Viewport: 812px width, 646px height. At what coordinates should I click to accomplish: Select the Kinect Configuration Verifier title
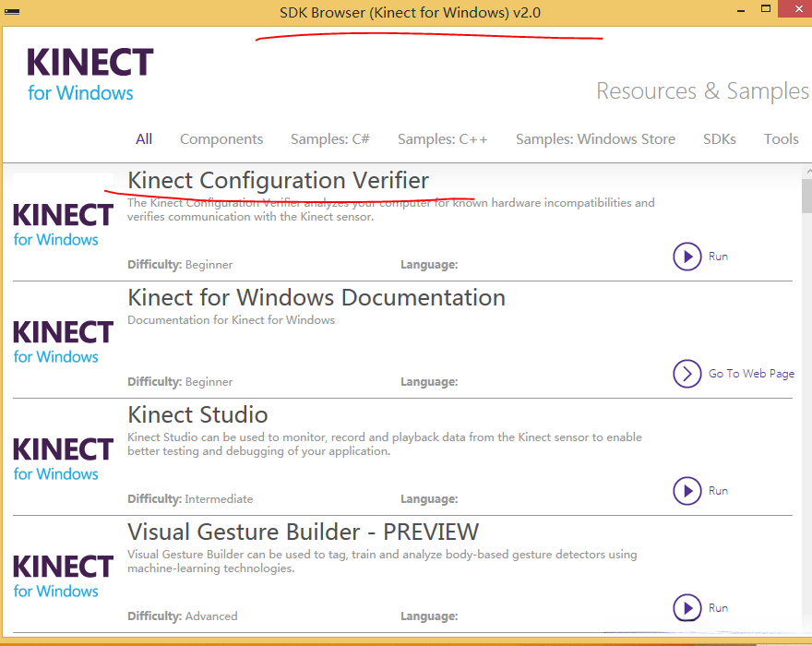(x=278, y=181)
